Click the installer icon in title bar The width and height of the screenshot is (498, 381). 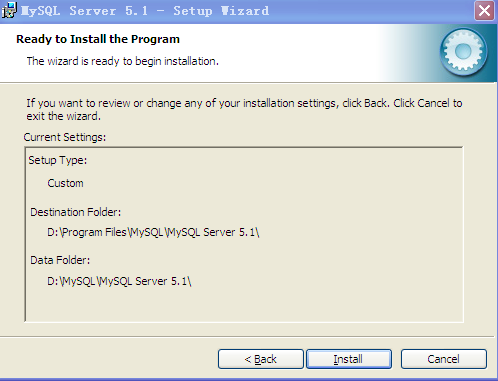point(9,10)
